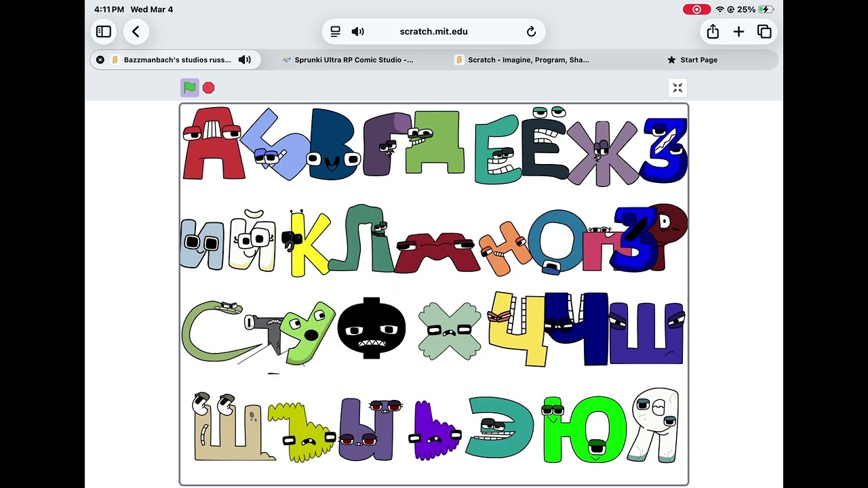Image resolution: width=868 pixels, height=488 pixels.
Task: Toggle the Safari sidebar
Action: pyautogui.click(x=104, y=32)
